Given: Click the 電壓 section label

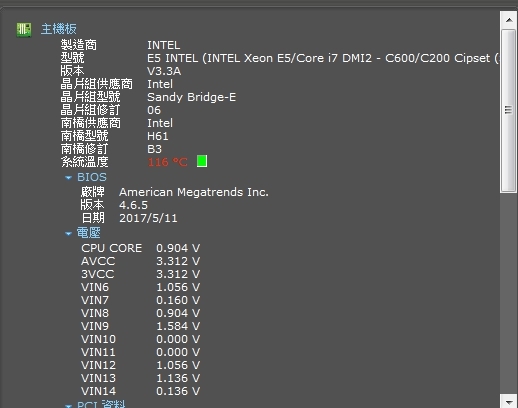Looking at the screenshot, I should pyautogui.click(x=89, y=233).
